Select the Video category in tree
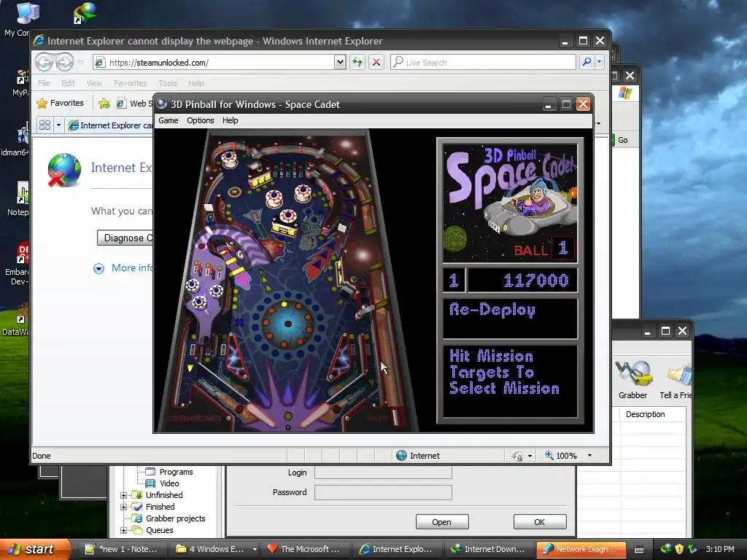Screen dimensions: 747x560 (169, 483)
